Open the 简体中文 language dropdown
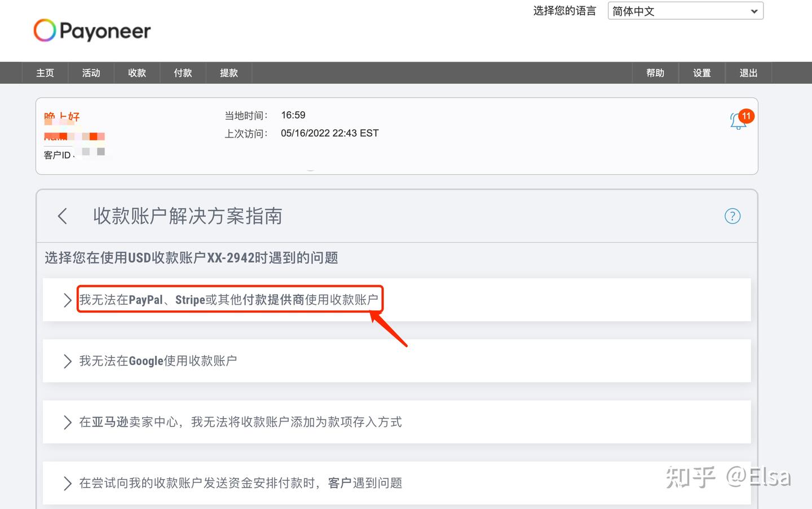The image size is (812, 509). [685, 11]
